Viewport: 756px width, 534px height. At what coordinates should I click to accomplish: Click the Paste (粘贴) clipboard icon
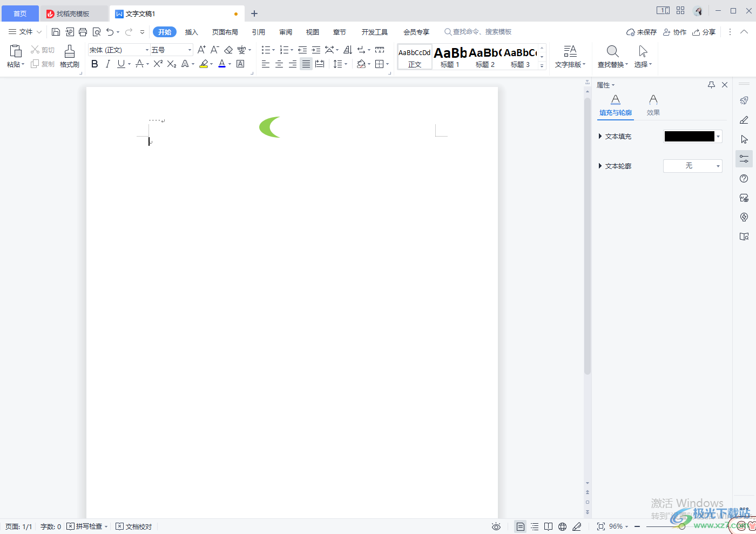(x=15, y=52)
